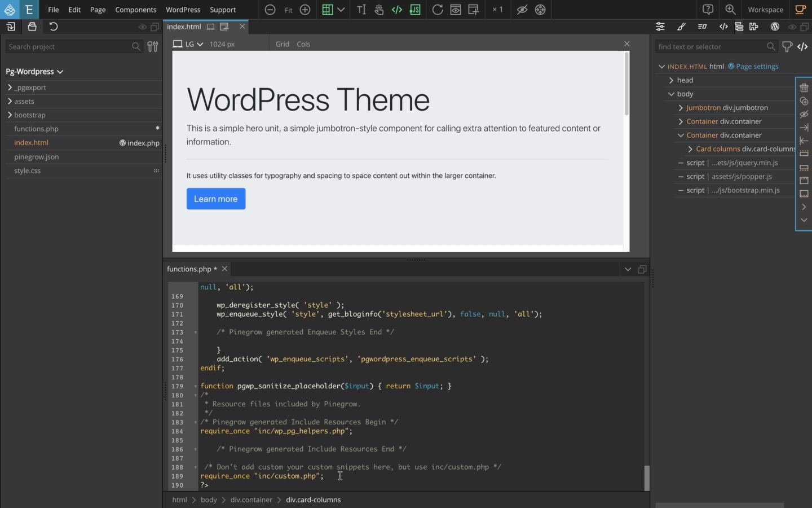Image resolution: width=812 pixels, height=508 pixels.
Task: Open the Properties panel with the sliders icon
Action: (x=660, y=27)
